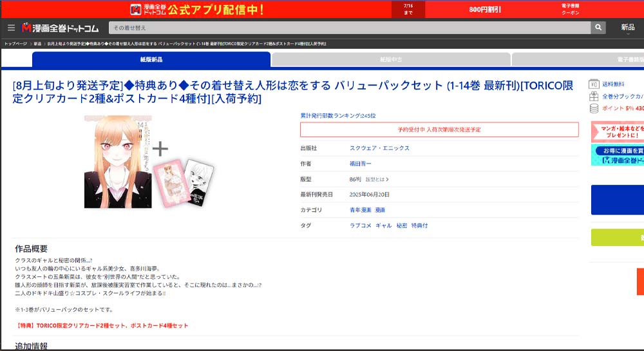This screenshot has width=644, height=351.
Task: Click the 漫画全巻ドットコム site logo
Action: [60, 28]
